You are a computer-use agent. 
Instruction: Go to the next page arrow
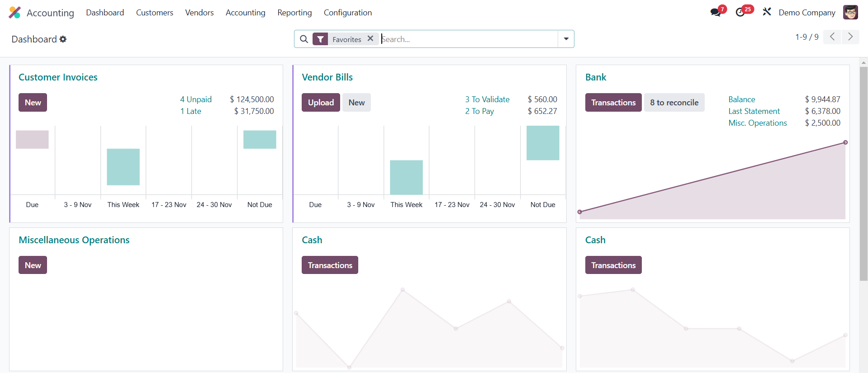click(x=850, y=37)
